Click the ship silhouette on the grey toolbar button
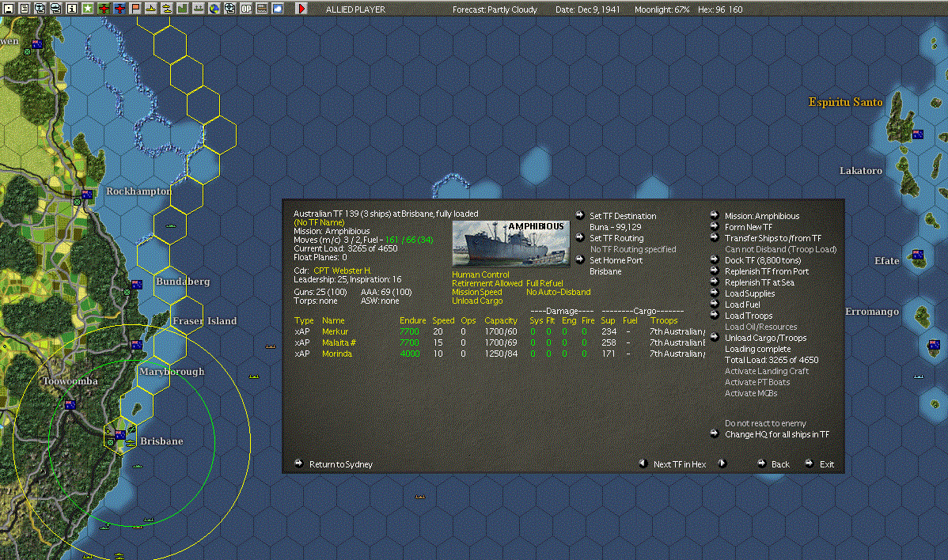The image size is (948, 560). click(x=199, y=9)
